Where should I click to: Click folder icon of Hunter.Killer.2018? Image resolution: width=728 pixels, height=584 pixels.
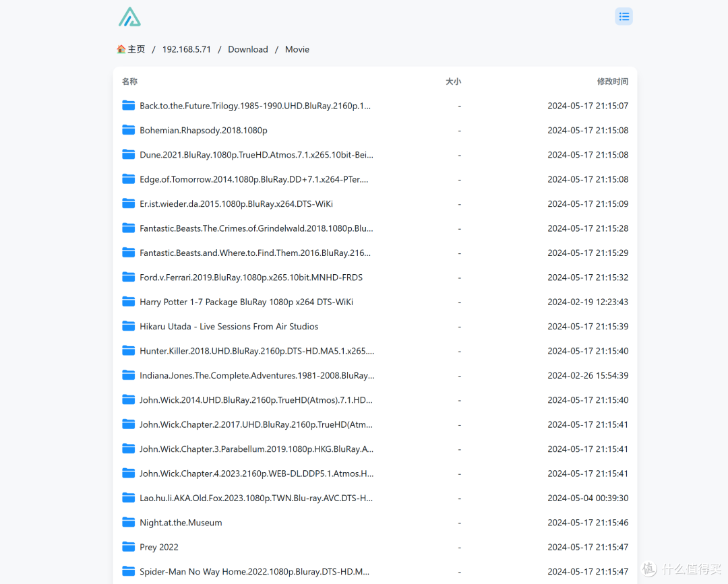[128, 351]
